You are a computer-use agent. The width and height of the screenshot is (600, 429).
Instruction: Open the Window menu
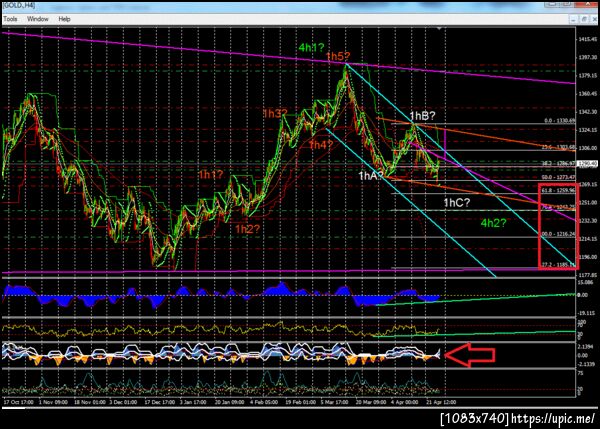point(38,19)
